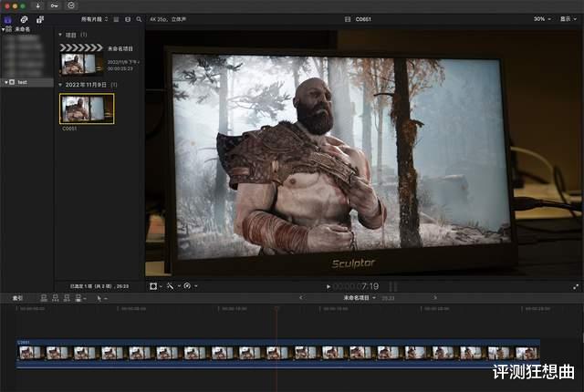584x392 pixels.
Task: Open the Titles and Generators sidebar
Action: coord(39,19)
